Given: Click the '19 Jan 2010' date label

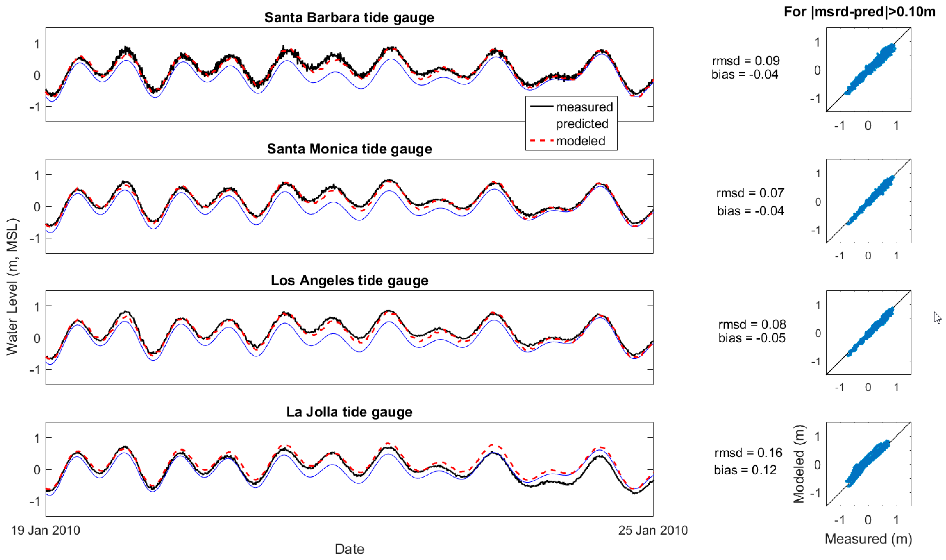Looking at the screenshot, I should coord(45,530).
